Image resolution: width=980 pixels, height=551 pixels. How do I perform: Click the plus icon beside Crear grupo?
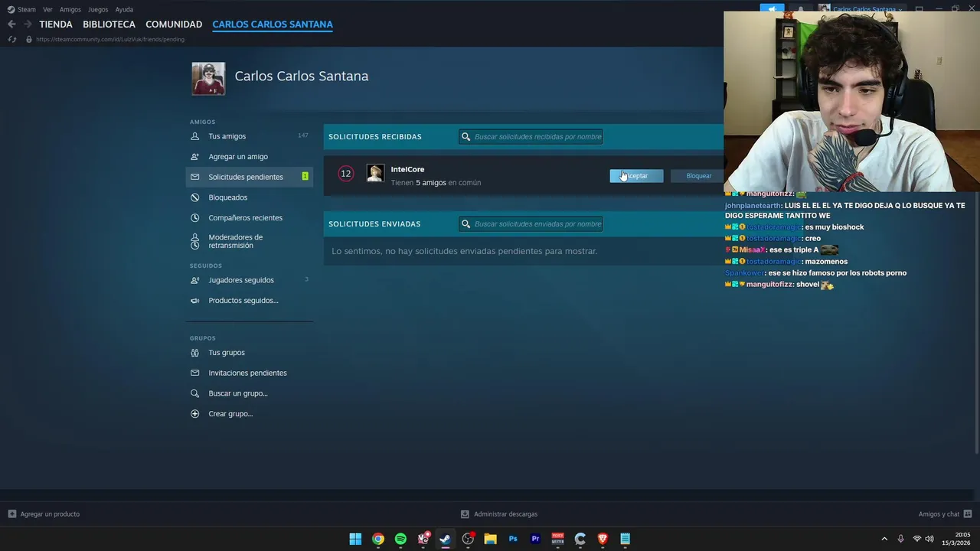tap(194, 413)
